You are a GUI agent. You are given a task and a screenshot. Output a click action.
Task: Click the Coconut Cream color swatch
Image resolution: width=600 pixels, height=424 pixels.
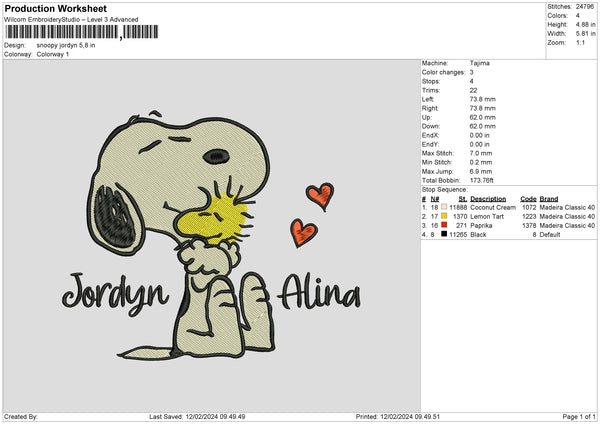pos(444,207)
